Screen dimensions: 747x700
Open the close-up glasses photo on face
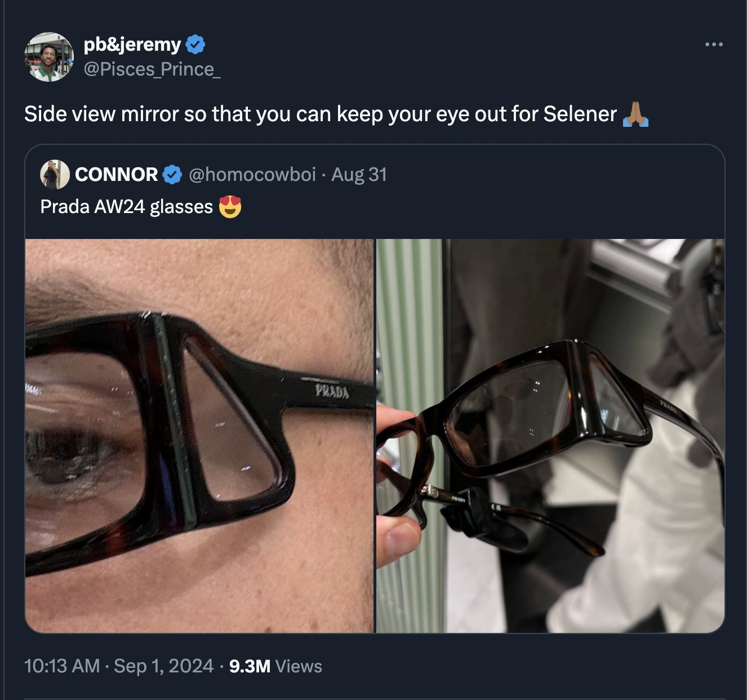click(199, 436)
